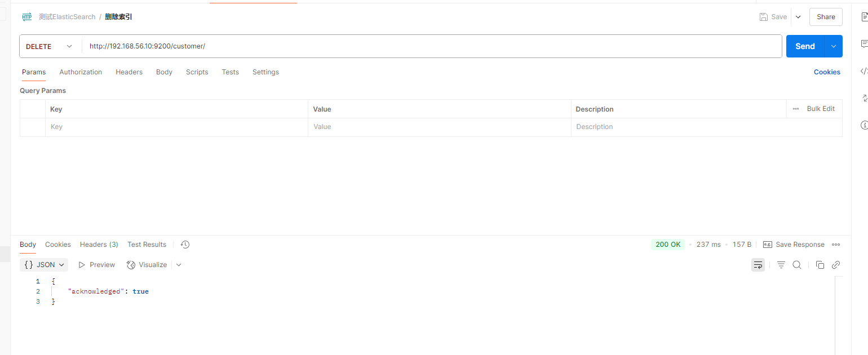Screen dimensions: 868x355
Task: Expand the Send button options arrow
Action: coord(834,46)
